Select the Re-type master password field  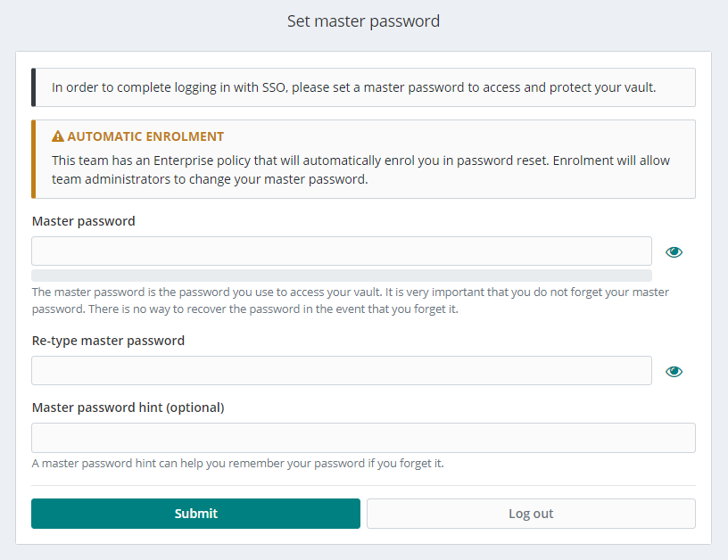pos(342,371)
